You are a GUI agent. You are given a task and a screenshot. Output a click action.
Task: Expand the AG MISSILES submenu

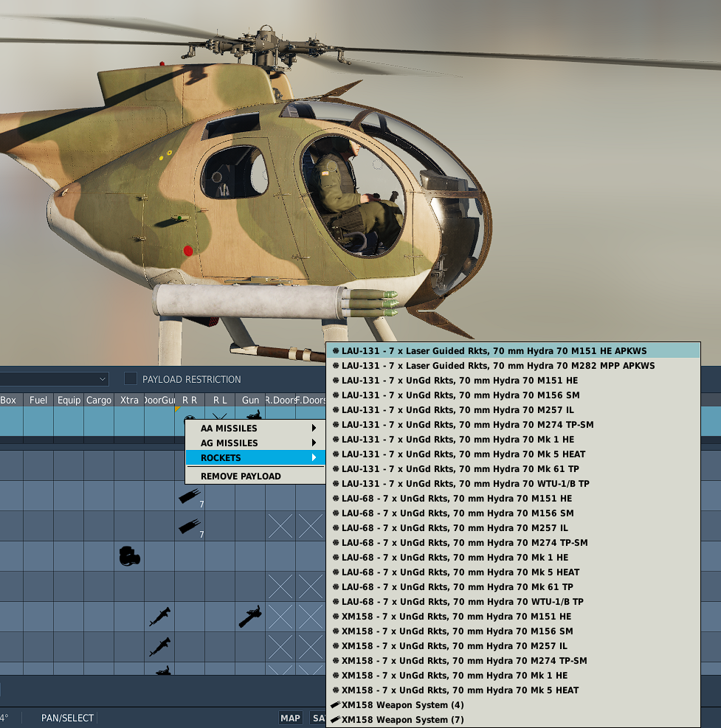point(255,443)
